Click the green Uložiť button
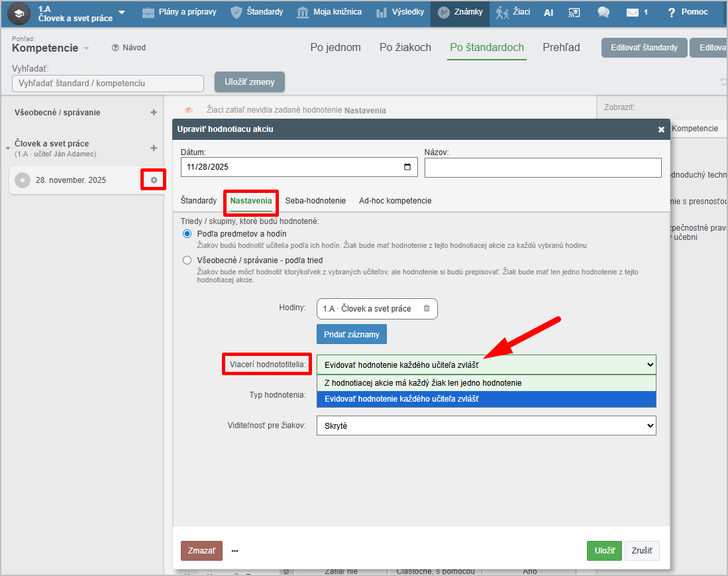Screen dimensions: 728x576 click(603, 551)
